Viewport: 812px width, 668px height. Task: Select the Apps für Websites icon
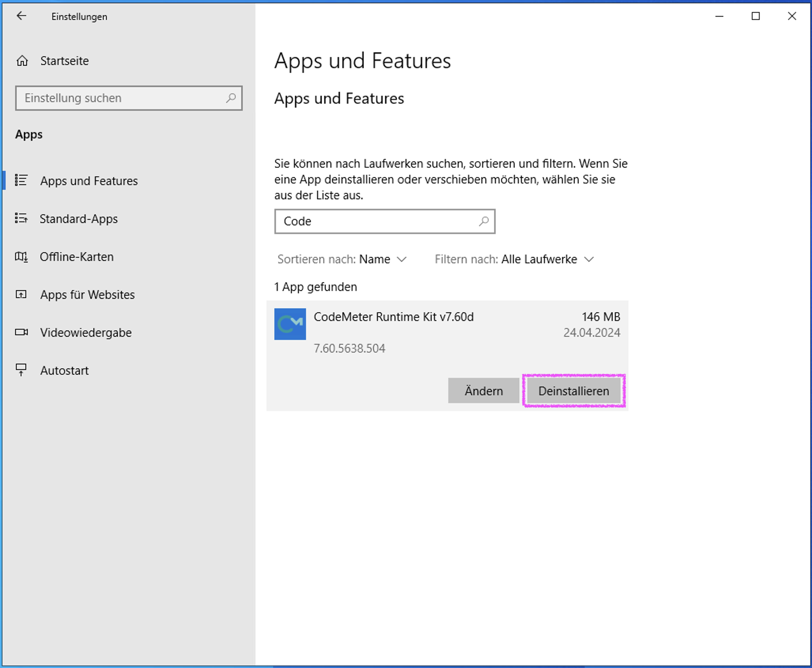(x=21, y=294)
